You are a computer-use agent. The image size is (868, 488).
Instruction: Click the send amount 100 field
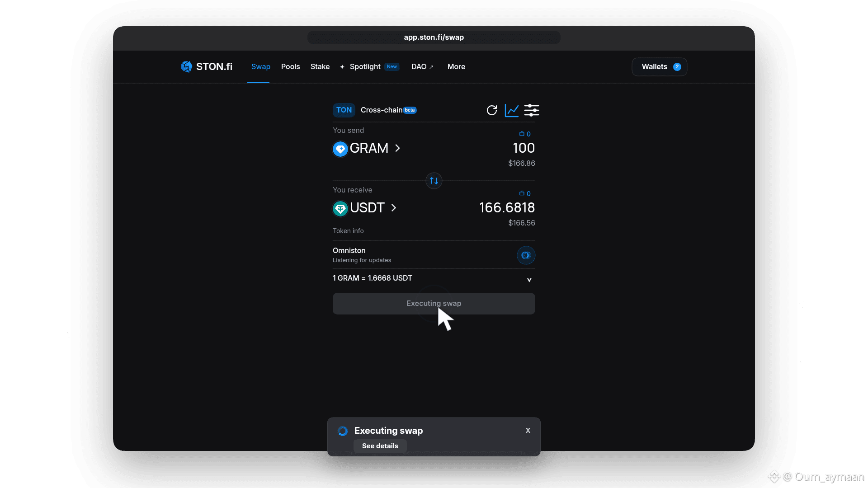(524, 148)
